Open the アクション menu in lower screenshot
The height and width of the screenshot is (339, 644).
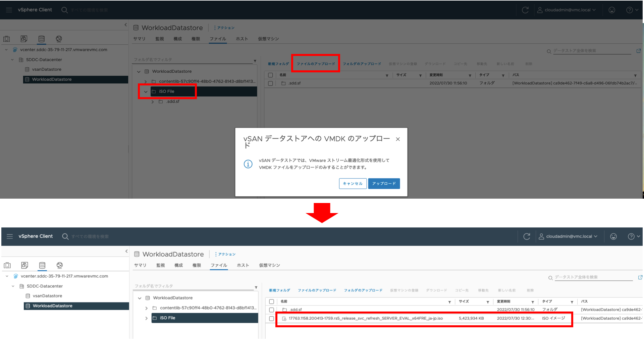click(x=225, y=254)
